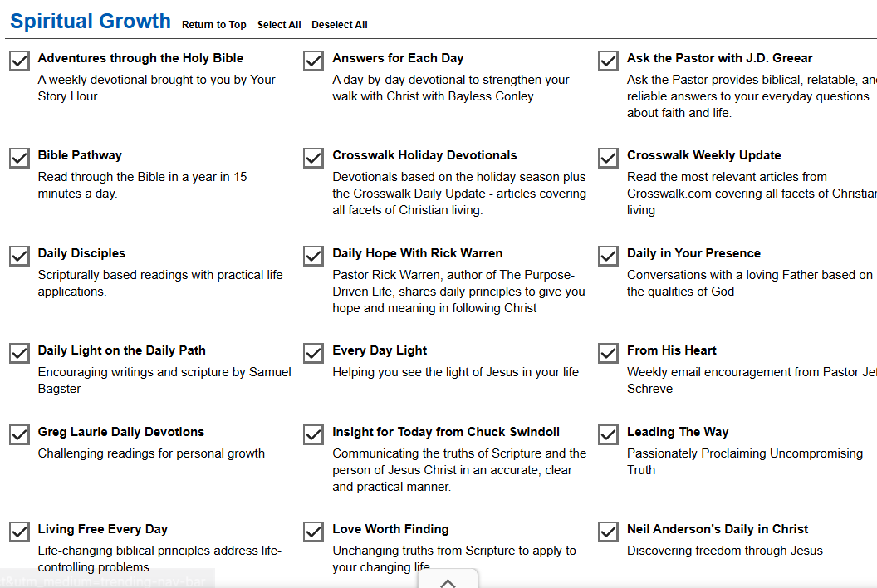Uncheck Answers for Each Day checkbox

click(x=313, y=61)
